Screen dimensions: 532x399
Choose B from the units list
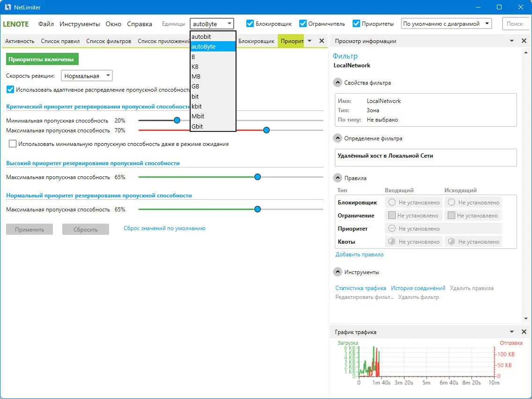[x=213, y=57]
